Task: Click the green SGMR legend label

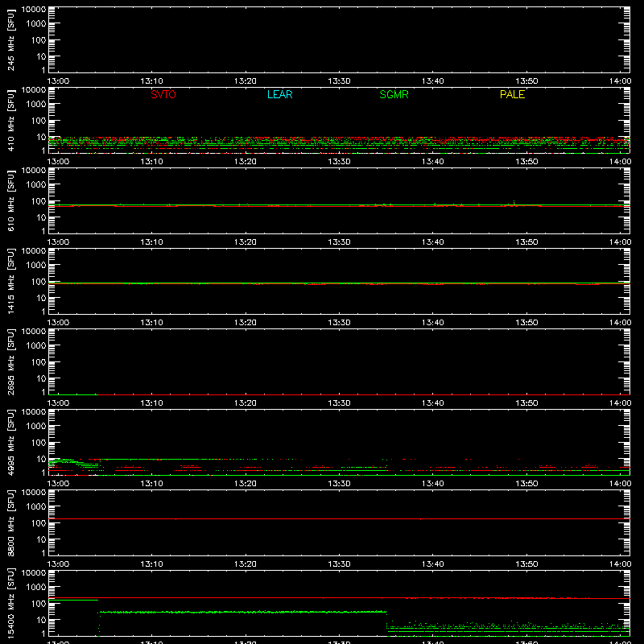Action: click(394, 94)
